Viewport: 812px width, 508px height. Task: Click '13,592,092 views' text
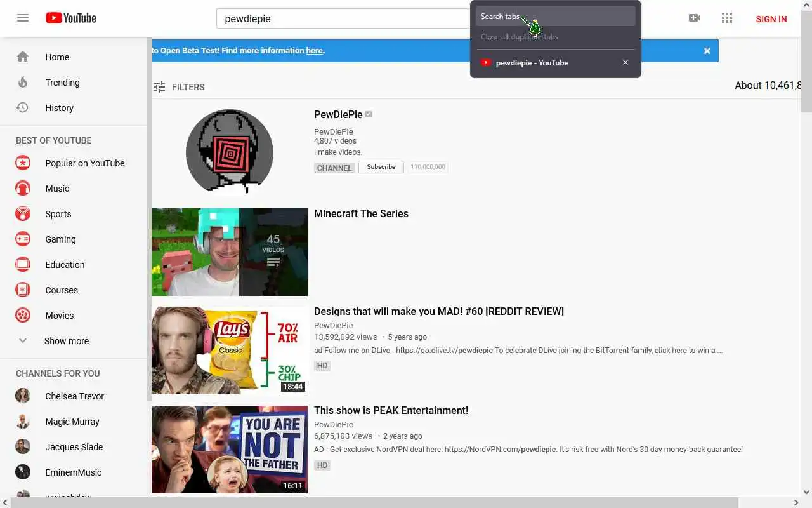pos(345,337)
